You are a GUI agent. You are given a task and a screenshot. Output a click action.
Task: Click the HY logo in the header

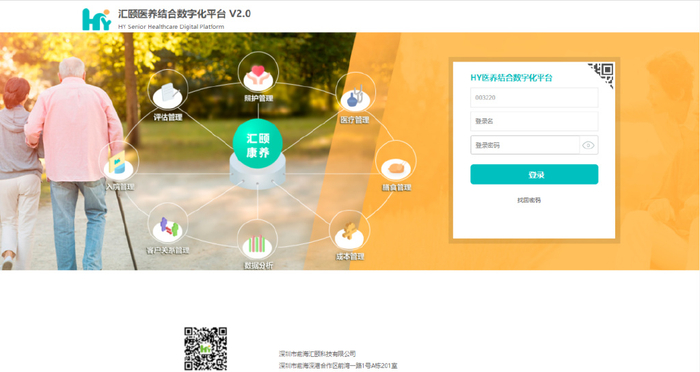(x=96, y=19)
